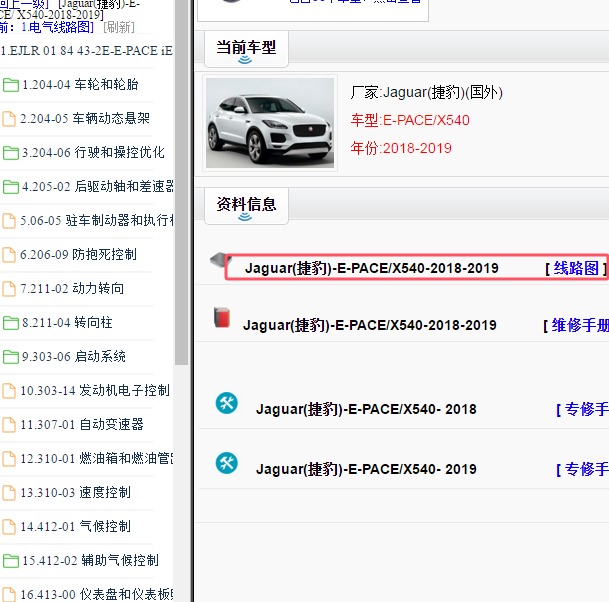Screen dimensions: 609x602
Task: Open folder icon for 8.211-04 转向柱
Action: point(10,323)
